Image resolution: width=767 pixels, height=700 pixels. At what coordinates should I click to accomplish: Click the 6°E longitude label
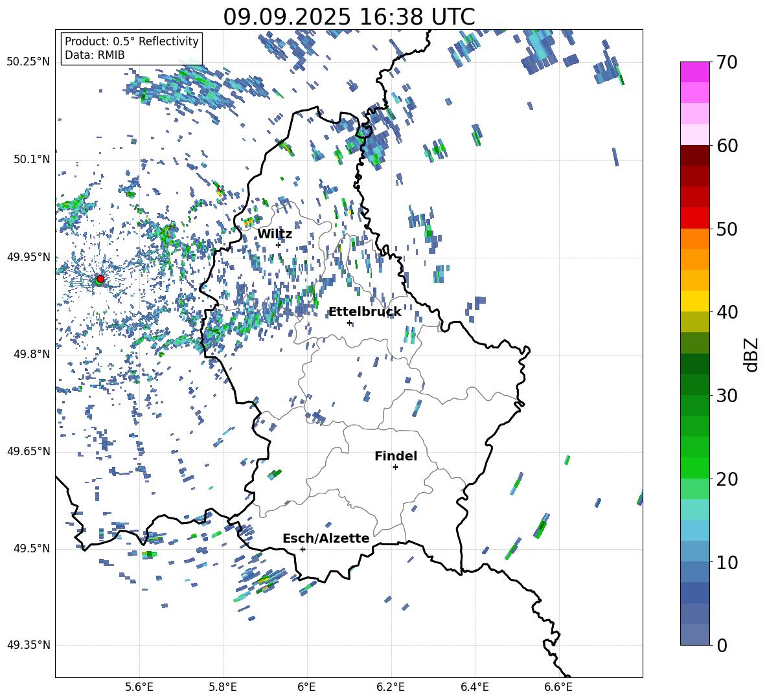coord(306,687)
